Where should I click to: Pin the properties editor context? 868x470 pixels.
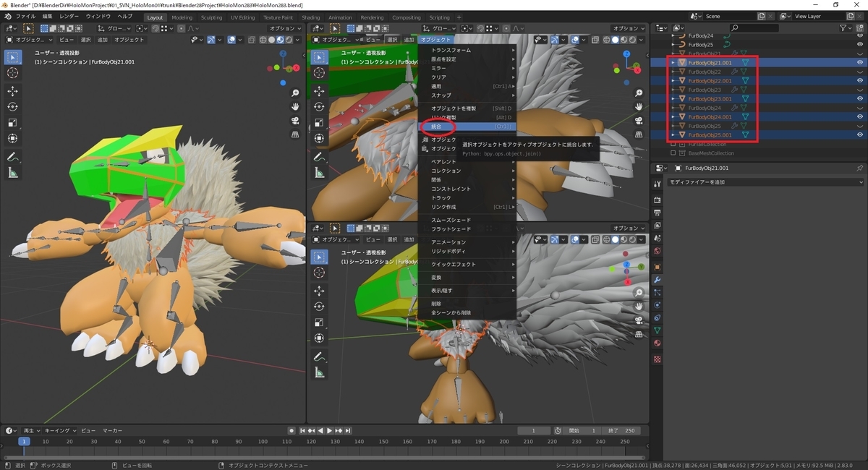point(859,168)
